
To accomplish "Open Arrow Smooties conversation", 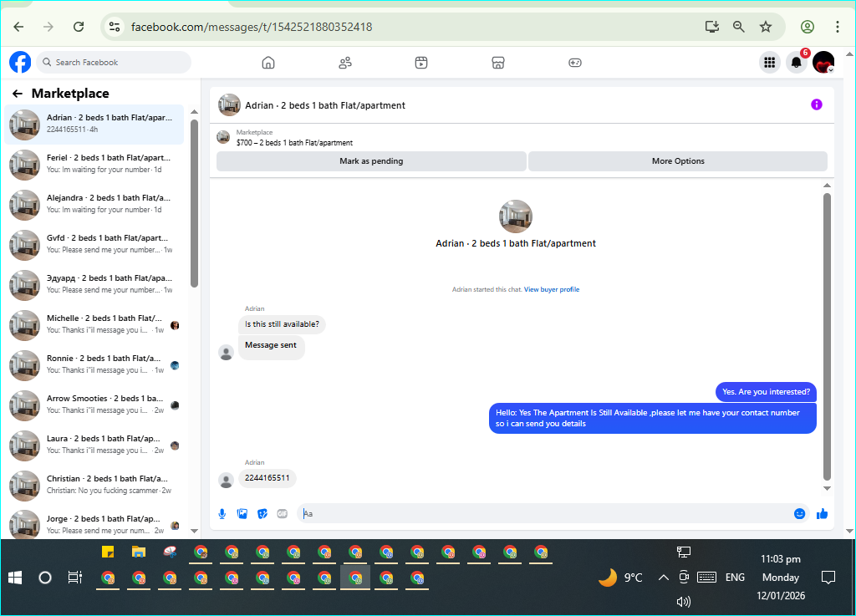I will point(94,405).
